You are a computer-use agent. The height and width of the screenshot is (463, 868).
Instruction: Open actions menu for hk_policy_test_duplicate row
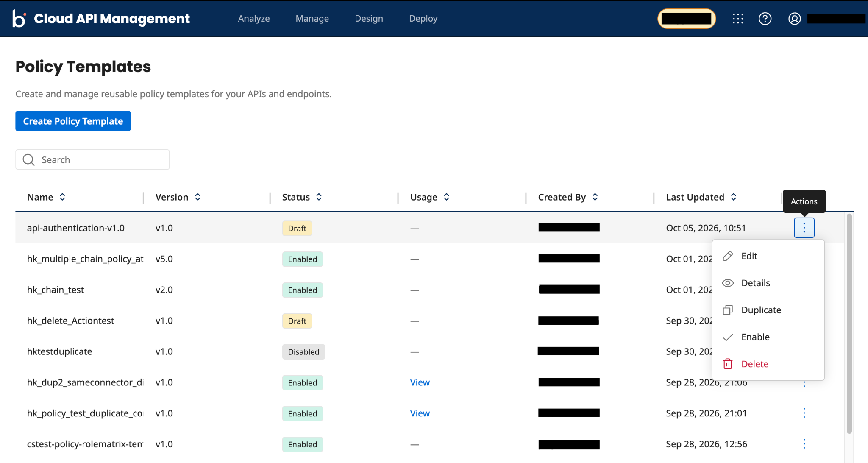[804, 413]
